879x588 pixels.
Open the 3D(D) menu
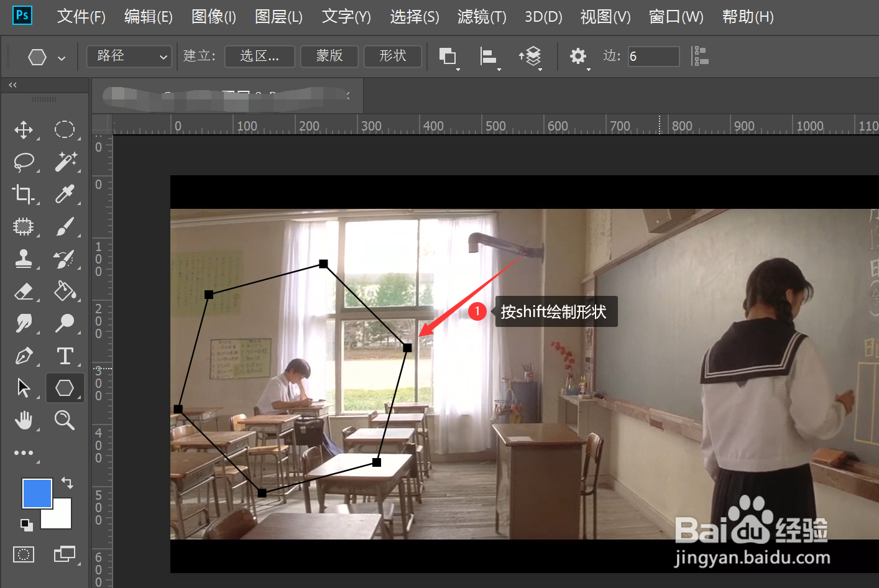[x=543, y=17]
